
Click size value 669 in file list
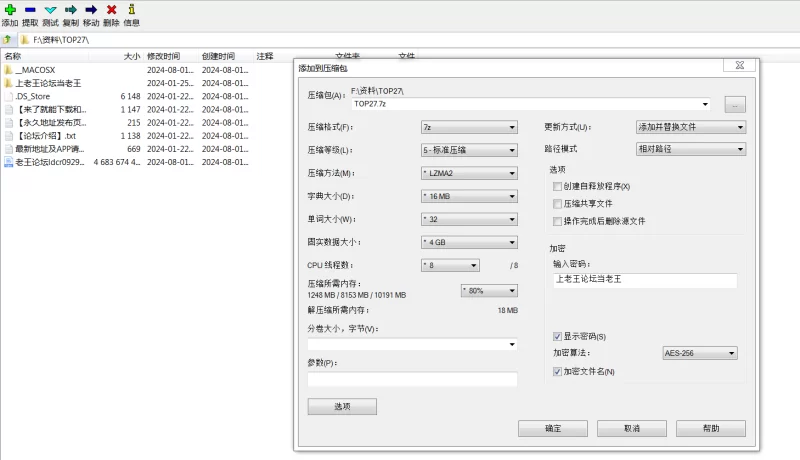(x=134, y=149)
